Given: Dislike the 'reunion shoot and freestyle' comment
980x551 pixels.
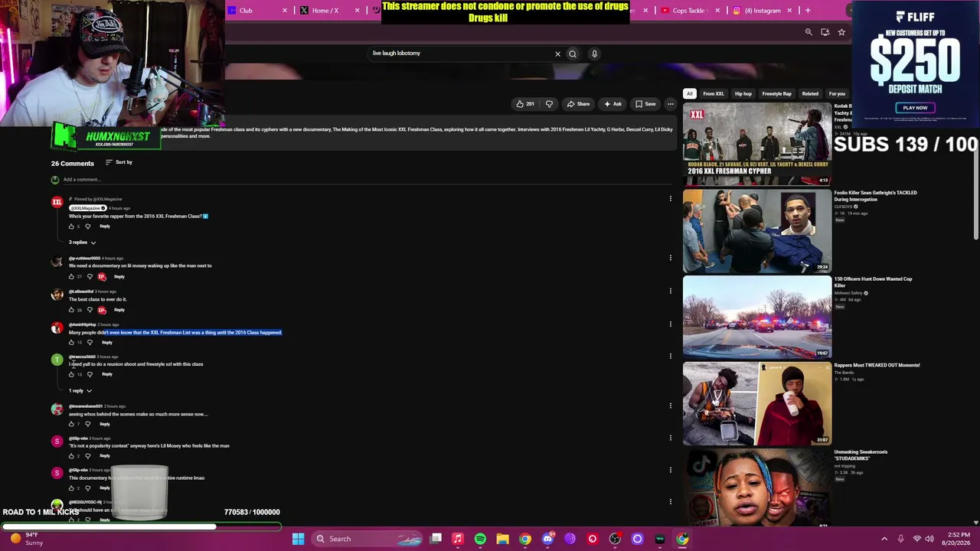Looking at the screenshot, I should [x=90, y=374].
